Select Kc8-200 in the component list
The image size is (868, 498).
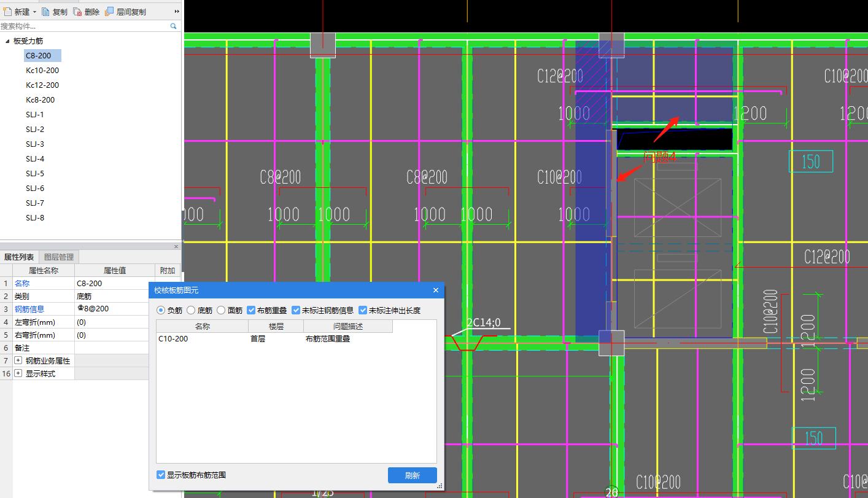tap(41, 100)
